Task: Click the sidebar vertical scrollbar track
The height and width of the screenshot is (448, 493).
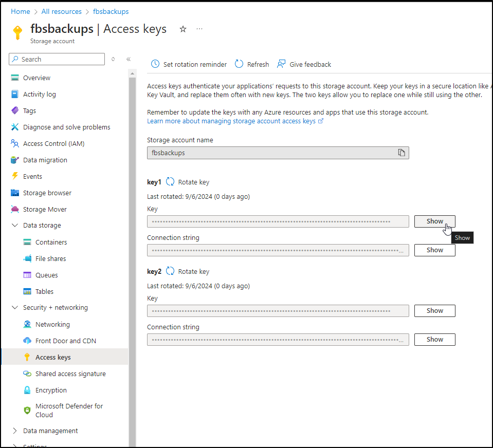Action: [x=132, y=262]
